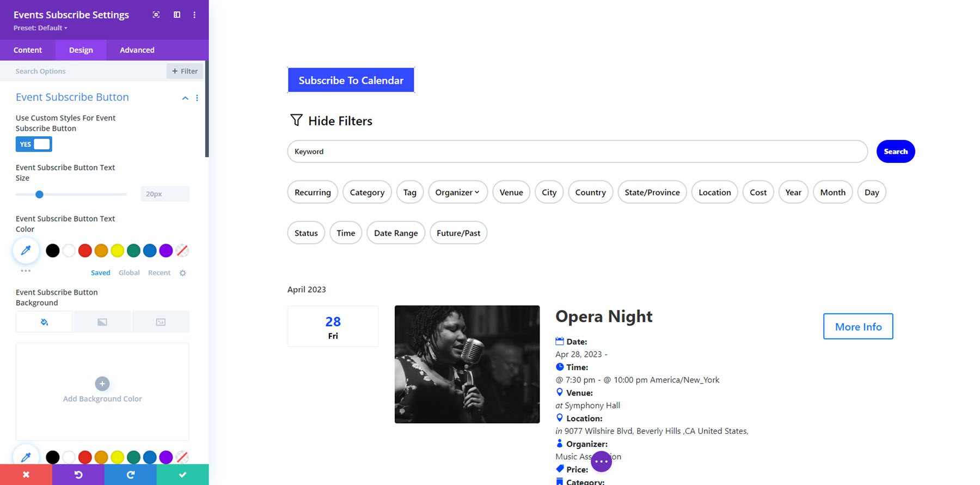Click the 28 Fri date box
This screenshot has width=980, height=485.
tap(333, 326)
